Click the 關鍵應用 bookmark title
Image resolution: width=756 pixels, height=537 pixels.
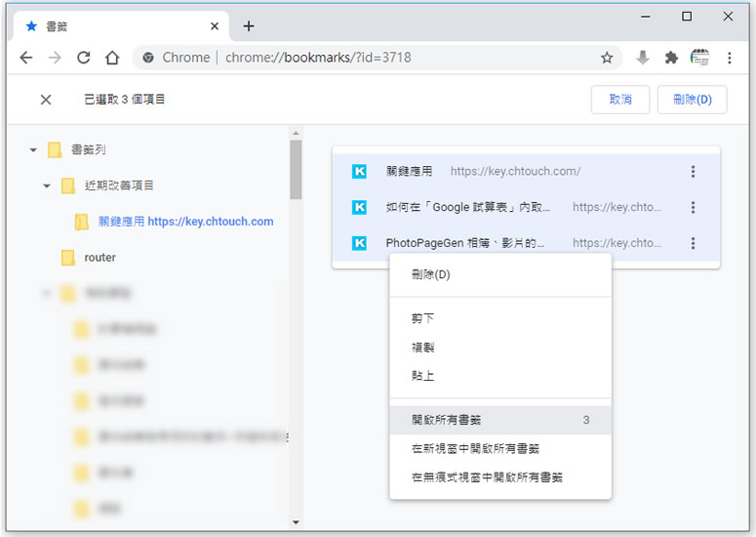[409, 171]
